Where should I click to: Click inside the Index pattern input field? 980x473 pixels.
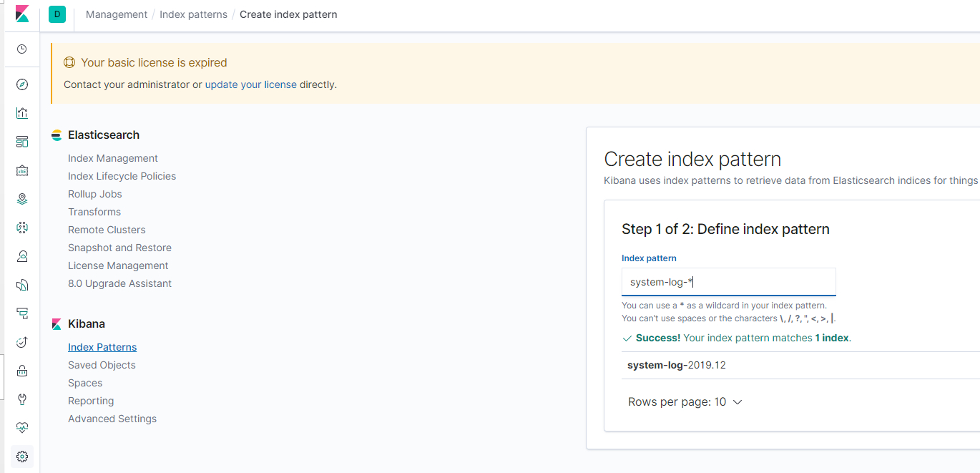[728, 281]
